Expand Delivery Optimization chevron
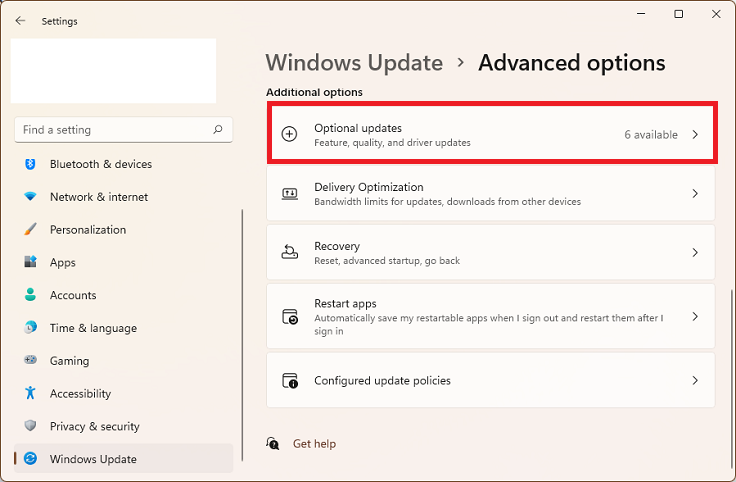This screenshot has width=736, height=482. click(695, 193)
